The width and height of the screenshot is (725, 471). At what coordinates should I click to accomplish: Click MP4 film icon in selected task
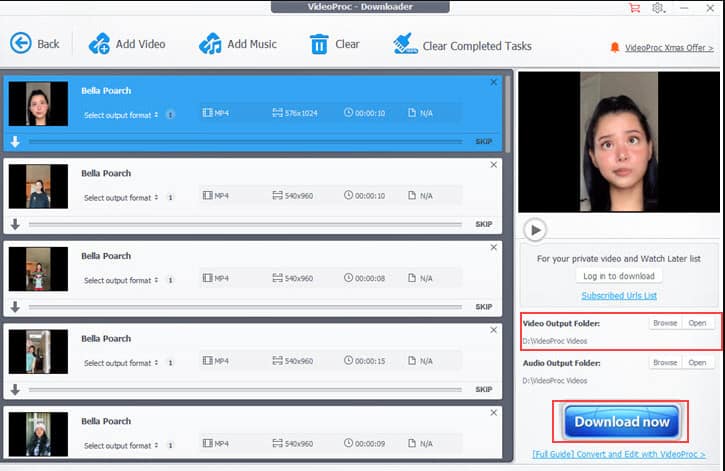pos(208,113)
